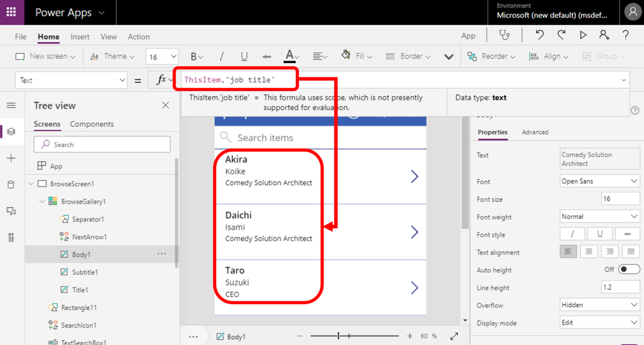Open Help question mark icon
The image size is (644, 345).
coord(626,35)
